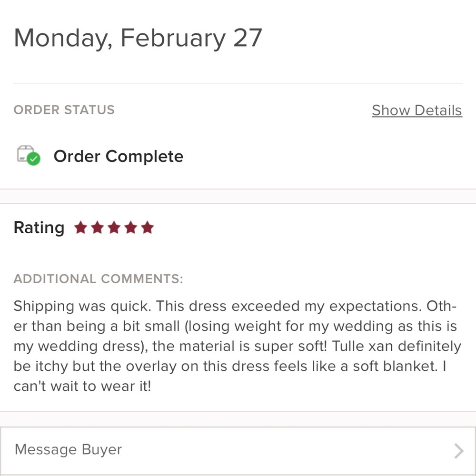Viewport: 476px width, 476px height.
Task: Click the Monday, February 27 date heading
Action: [x=138, y=38]
